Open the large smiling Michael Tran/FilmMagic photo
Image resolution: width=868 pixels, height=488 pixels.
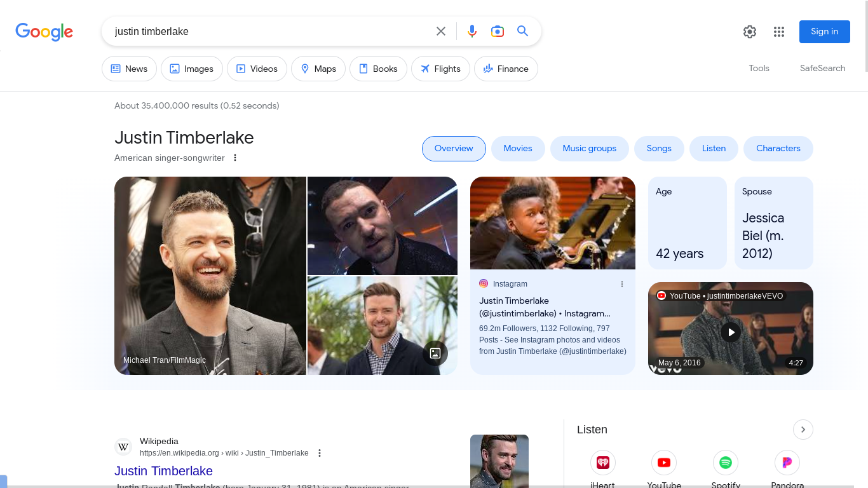[210, 276]
